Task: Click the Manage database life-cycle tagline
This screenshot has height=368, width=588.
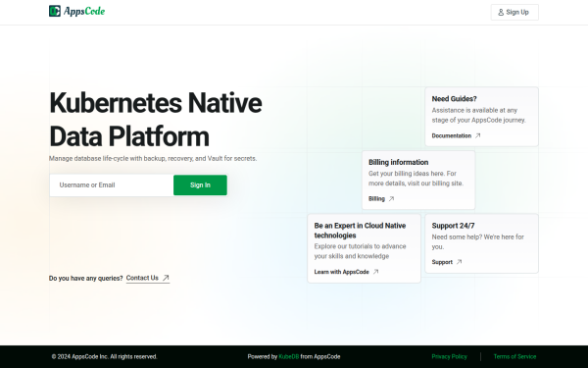Action: tap(153, 158)
